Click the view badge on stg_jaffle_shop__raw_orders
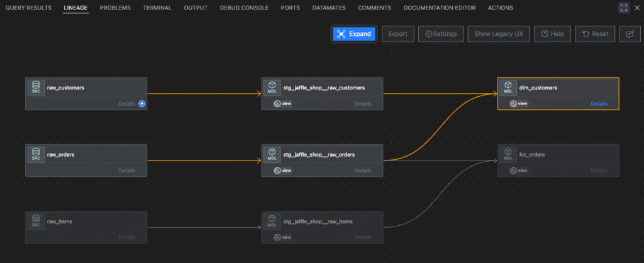644x263 pixels. pos(283,171)
